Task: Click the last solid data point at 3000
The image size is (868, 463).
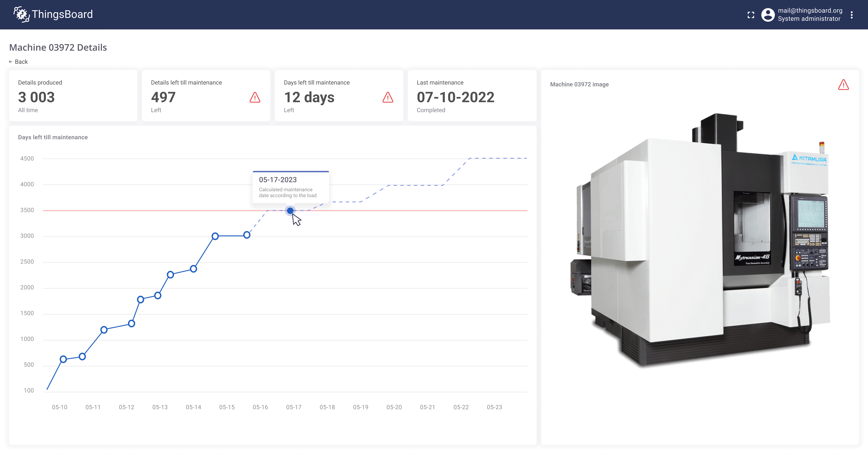Action: click(x=247, y=235)
